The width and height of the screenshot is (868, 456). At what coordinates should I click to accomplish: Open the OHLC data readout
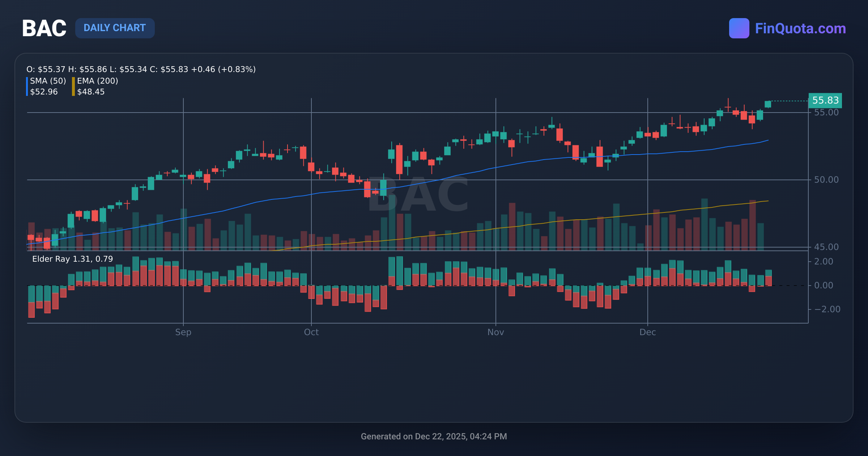click(140, 69)
